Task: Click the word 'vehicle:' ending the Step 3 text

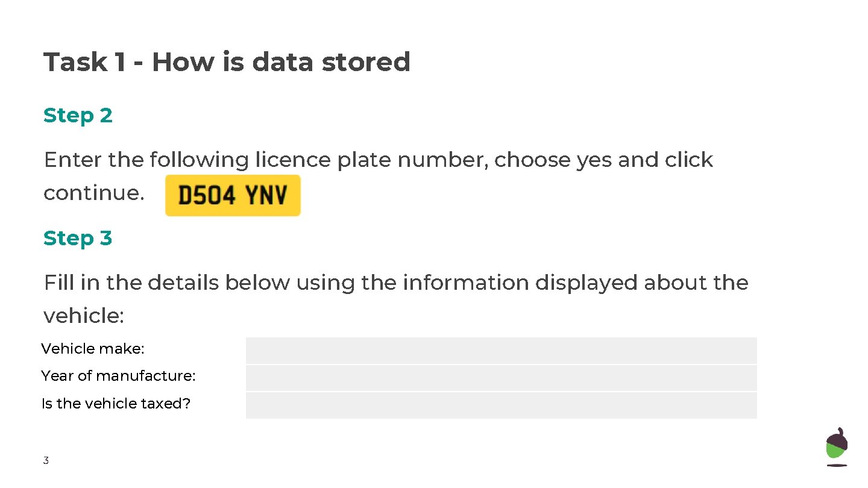Action: pos(84,316)
